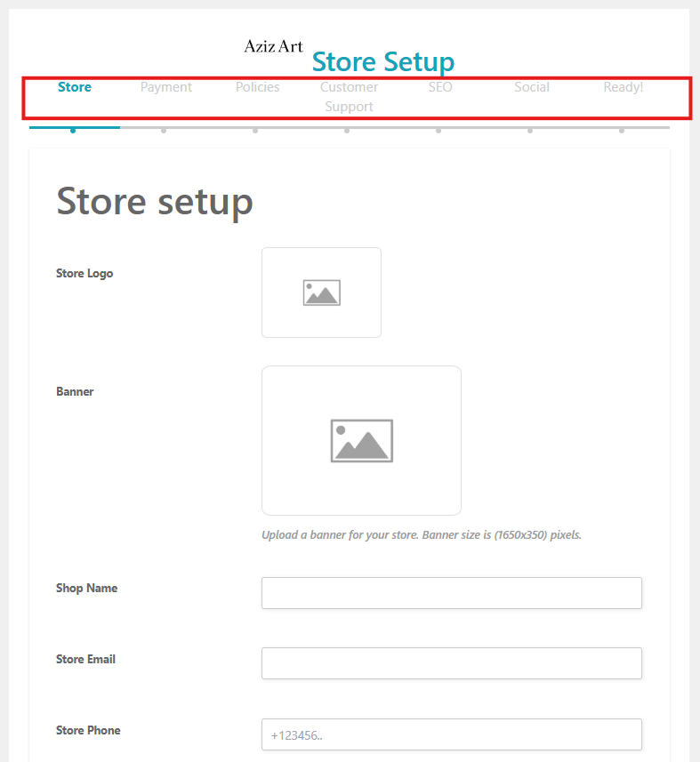Switch to the Payment step
This screenshot has width=700, height=762.
coord(166,87)
